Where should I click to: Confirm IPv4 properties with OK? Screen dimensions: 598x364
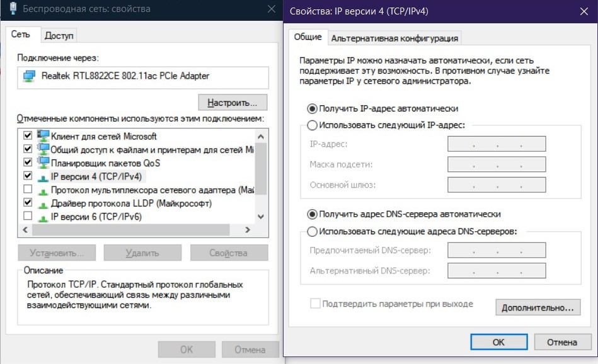pos(498,342)
